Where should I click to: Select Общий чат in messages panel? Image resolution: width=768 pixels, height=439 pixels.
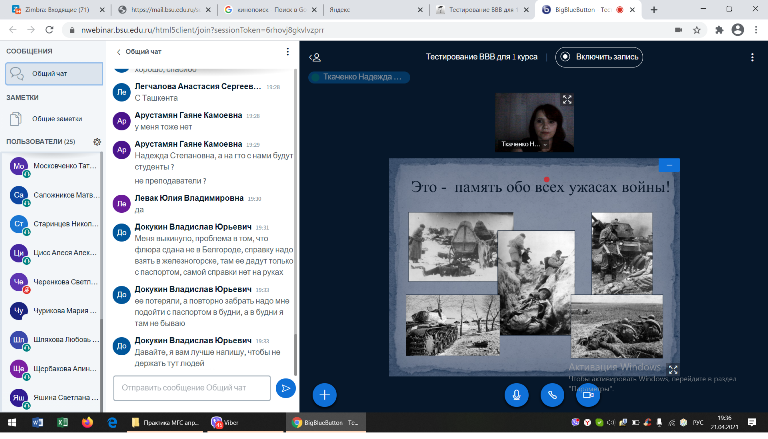click(52, 73)
